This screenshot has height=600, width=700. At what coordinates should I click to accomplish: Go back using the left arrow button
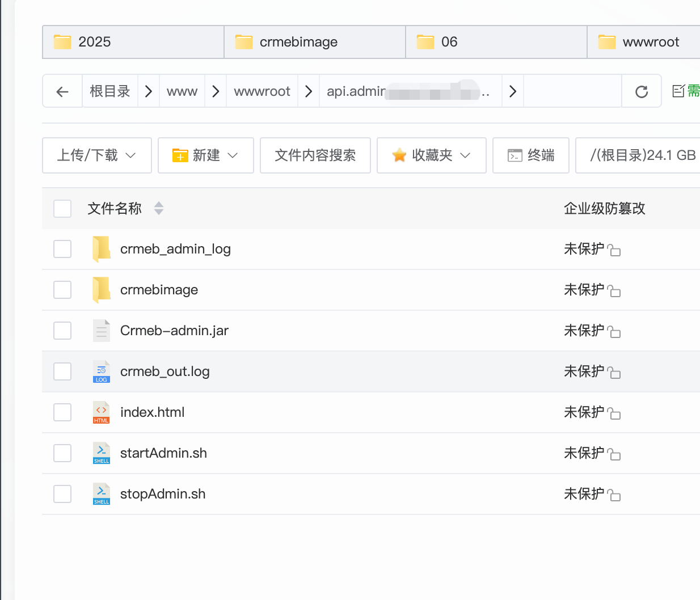click(62, 91)
